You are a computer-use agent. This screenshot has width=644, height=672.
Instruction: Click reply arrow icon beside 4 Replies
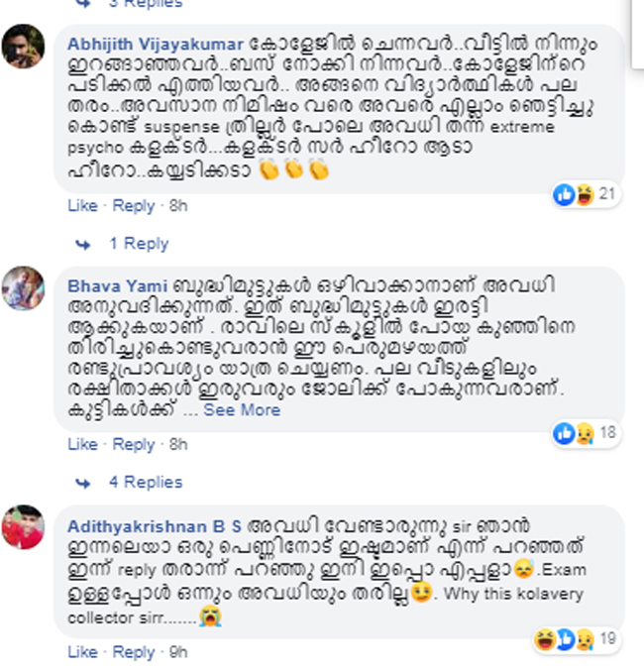click(x=83, y=484)
